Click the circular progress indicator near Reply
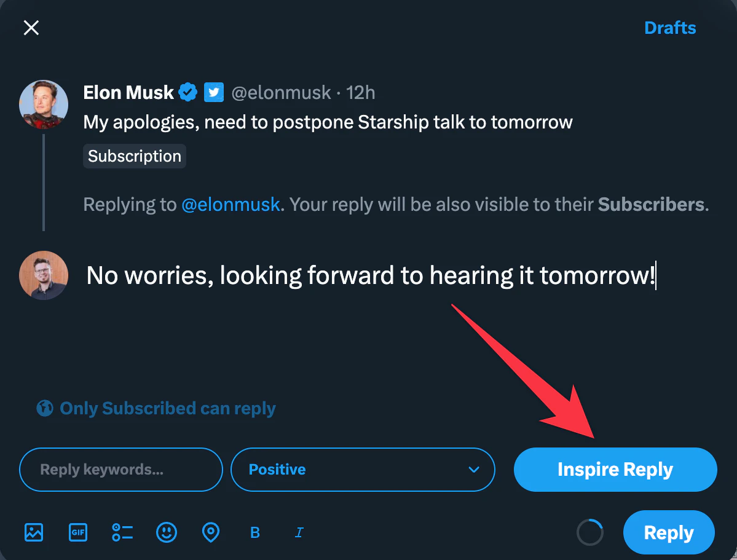Viewport: 737px width, 560px height. point(589,532)
